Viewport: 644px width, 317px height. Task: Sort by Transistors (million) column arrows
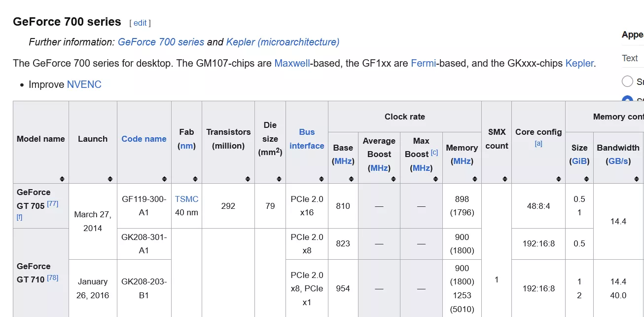tap(248, 179)
